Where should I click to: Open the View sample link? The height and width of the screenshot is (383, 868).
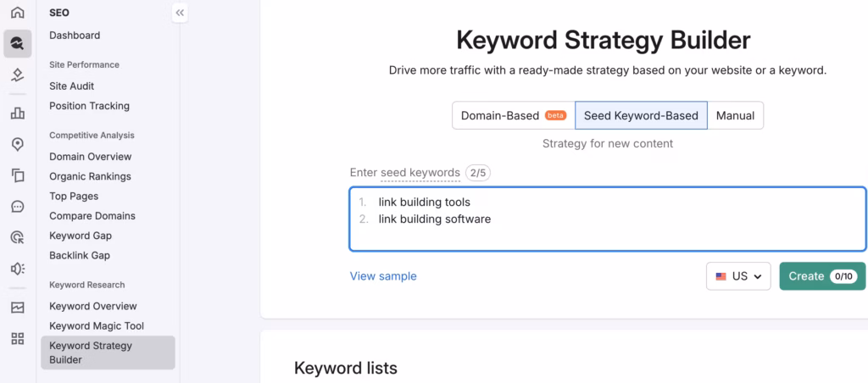tap(383, 276)
